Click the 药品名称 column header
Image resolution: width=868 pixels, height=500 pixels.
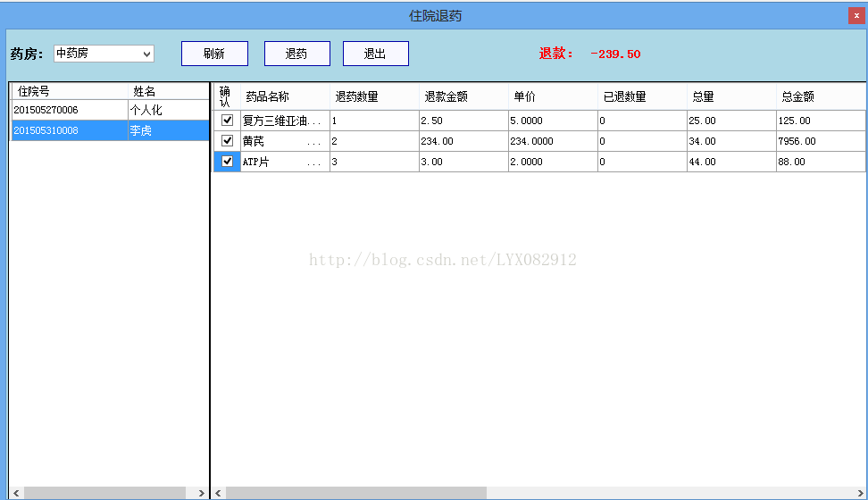[x=285, y=96]
